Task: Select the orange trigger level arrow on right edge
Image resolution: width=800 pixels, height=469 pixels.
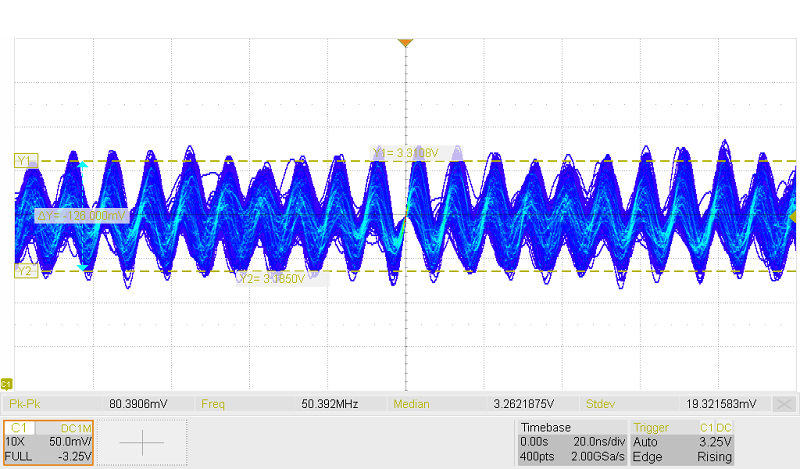Action: point(793,216)
